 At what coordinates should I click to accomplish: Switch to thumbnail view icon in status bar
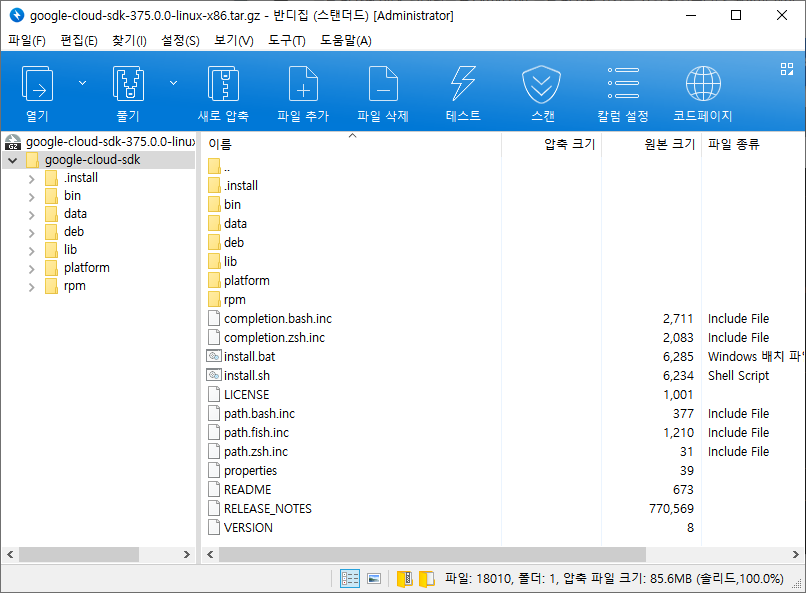374,579
